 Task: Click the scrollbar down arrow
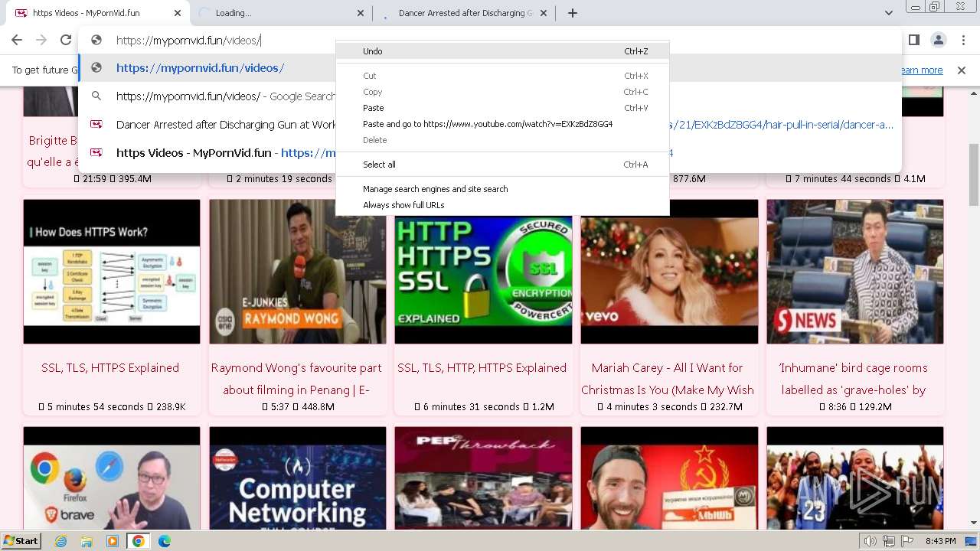coord(974,523)
